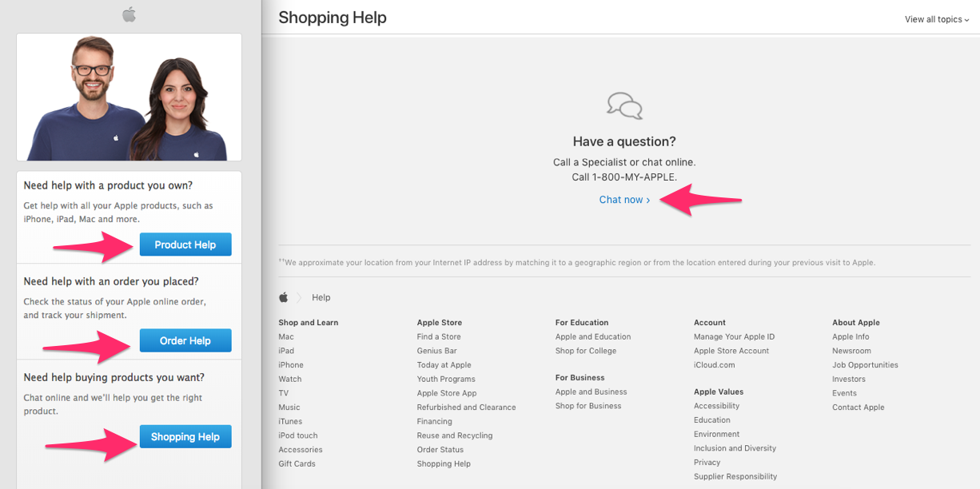
Task: Click the Apple logo in footer breadcrumb
Action: click(283, 297)
